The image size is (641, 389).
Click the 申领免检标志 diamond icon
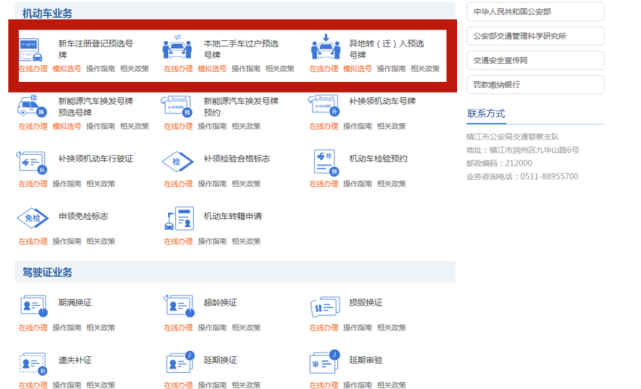(x=33, y=218)
